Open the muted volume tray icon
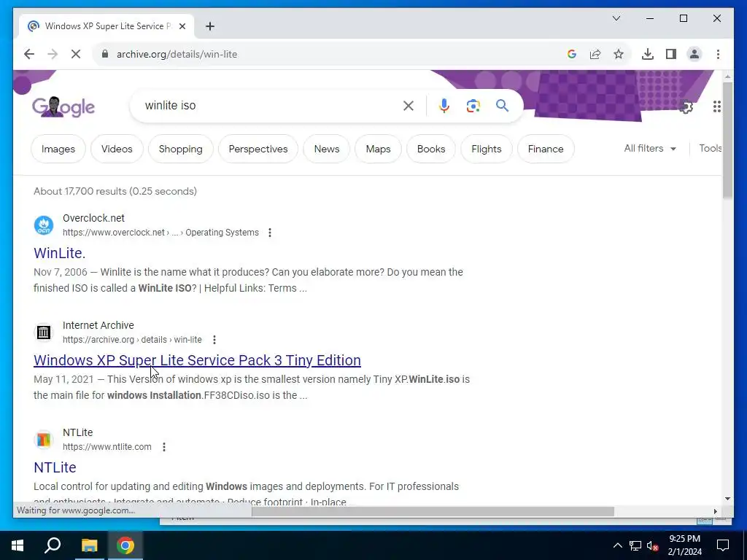The height and width of the screenshot is (560, 747). click(x=653, y=545)
